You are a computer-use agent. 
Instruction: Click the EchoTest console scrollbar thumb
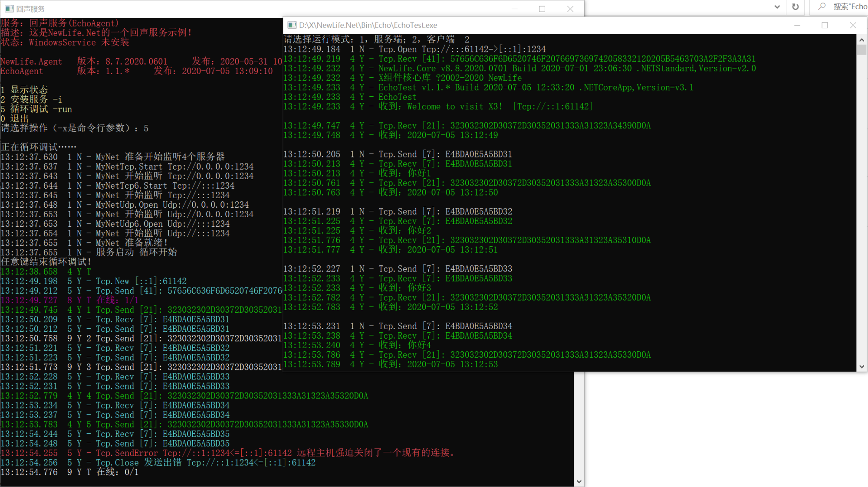[x=862, y=49]
